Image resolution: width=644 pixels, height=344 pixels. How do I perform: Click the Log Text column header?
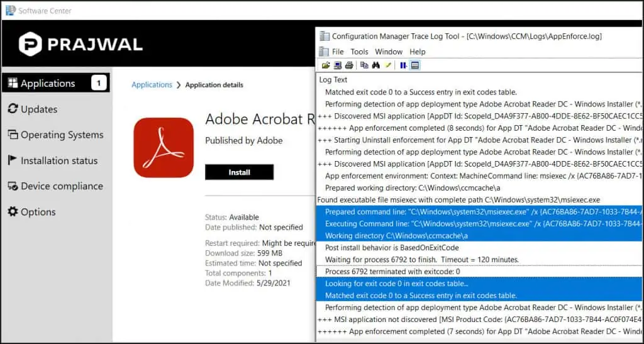pyautogui.click(x=333, y=80)
